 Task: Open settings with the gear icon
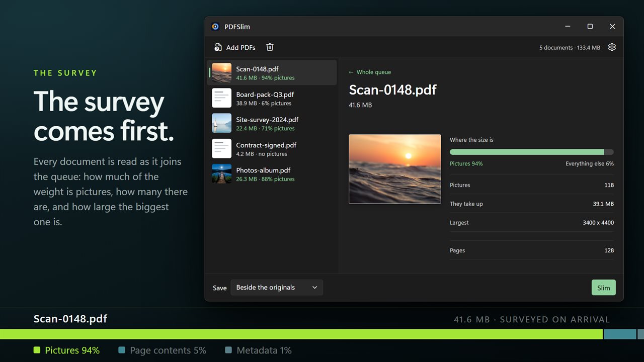pyautogui.click(x=612, y=47)
